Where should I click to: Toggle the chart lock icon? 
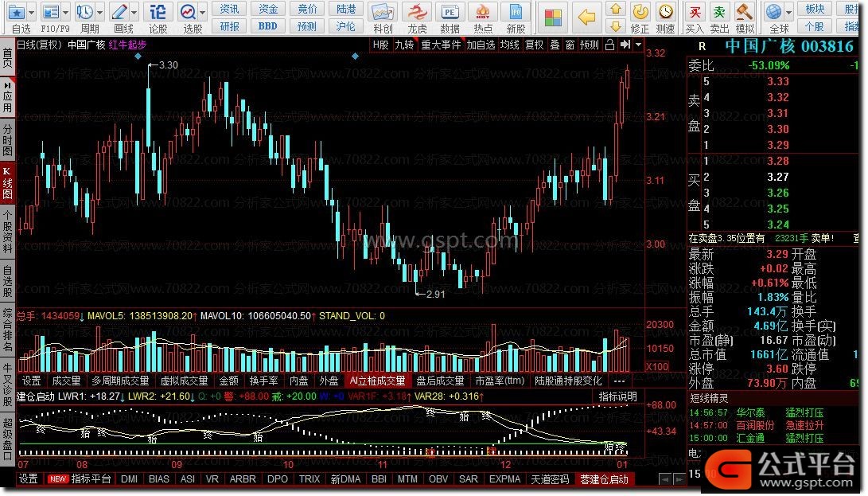pyautogui.click(x=609, y=45)
